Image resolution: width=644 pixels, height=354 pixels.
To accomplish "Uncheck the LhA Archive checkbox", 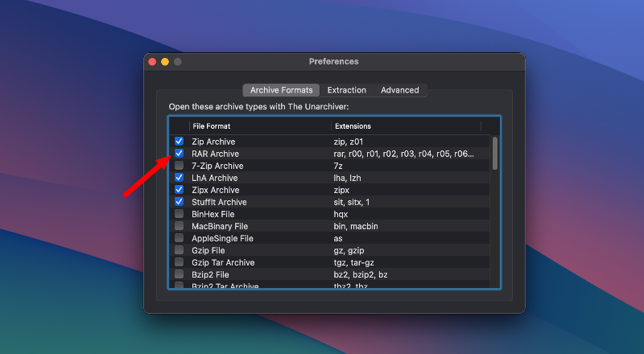I will point(179,178).
